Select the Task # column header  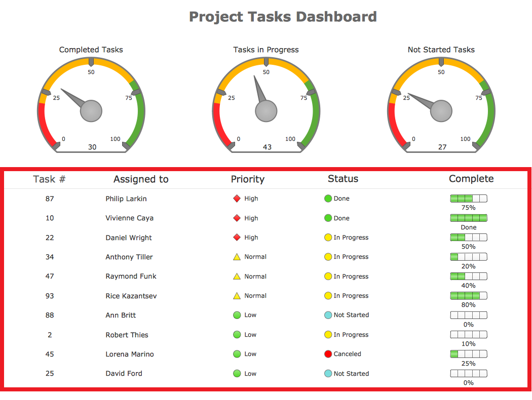coord(49,179)
